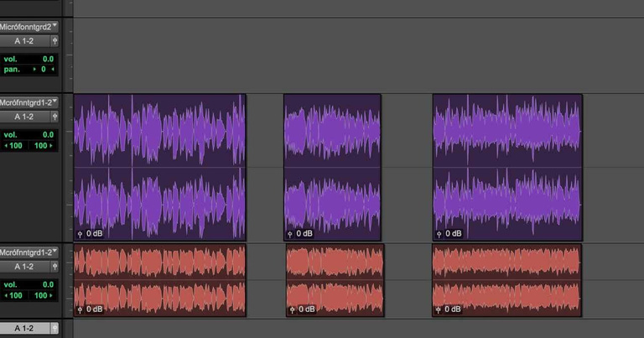Screen dimensions: 644x338
Task: Open clip gain fader on first purple clip
Action: tap(80, 233)
